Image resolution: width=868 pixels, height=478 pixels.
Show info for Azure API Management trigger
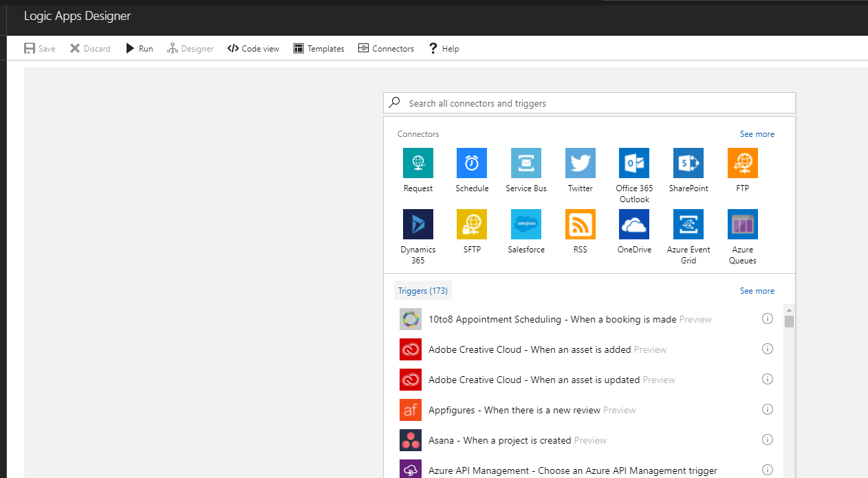click(x=768, y=470)
